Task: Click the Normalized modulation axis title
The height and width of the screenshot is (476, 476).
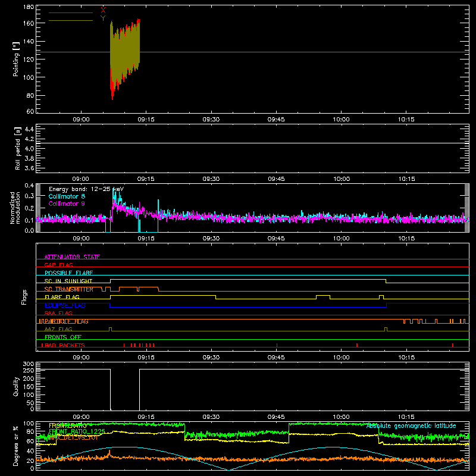Action: coord(15,208)
